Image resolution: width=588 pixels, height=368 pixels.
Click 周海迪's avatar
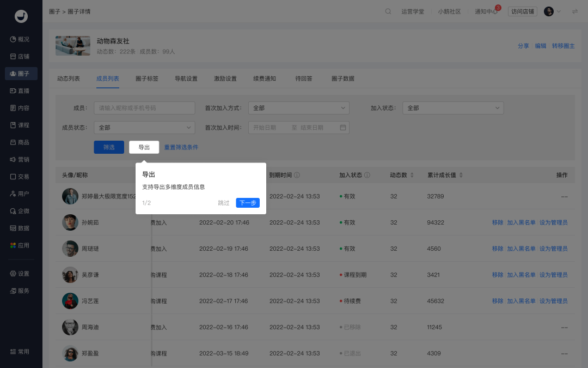[x=70, y=327]
